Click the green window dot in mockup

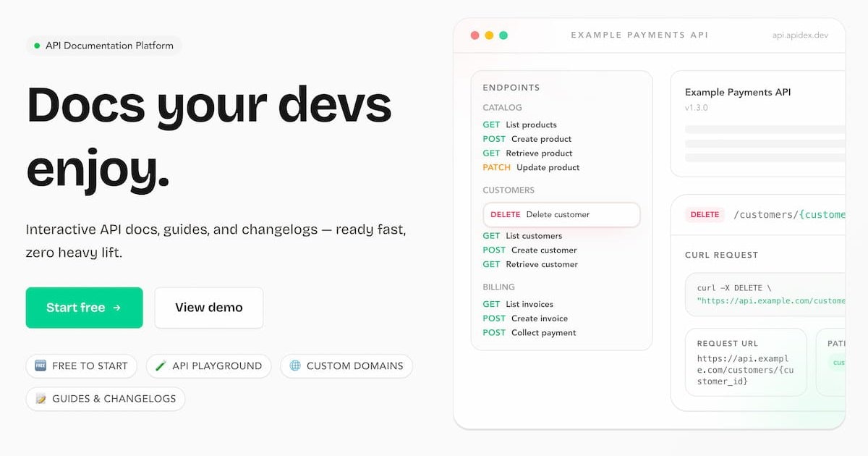pyautogui.click(x=503, y=35)
